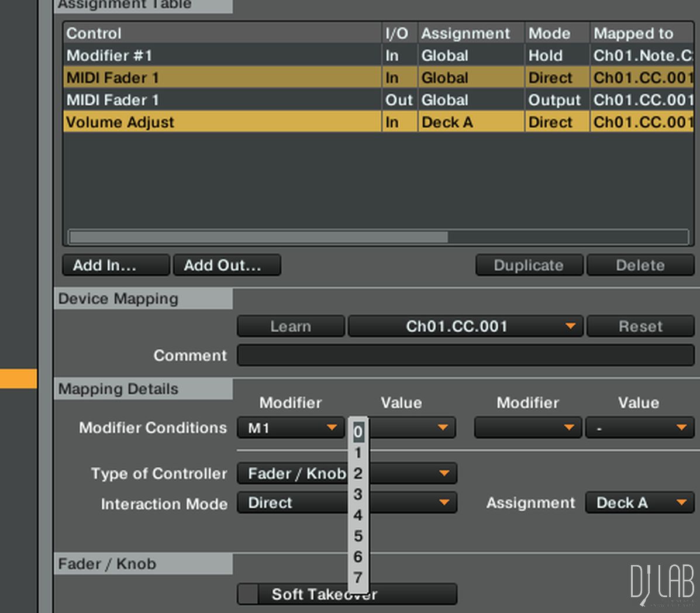
Task: Open the Deck A assignment dropdown
Action: click(x=639, y=503)
